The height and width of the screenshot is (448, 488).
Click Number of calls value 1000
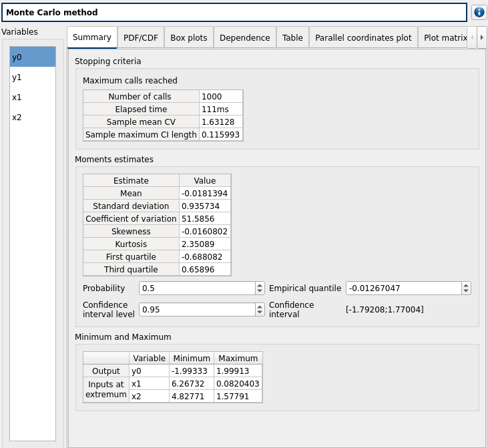click(x=221, y=97)
